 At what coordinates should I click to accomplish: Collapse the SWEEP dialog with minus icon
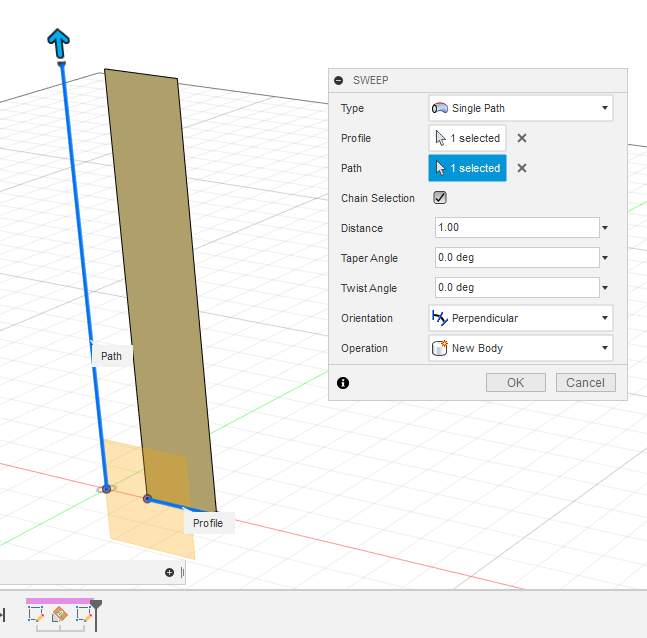pyautogui.click(x=338, y=80)
